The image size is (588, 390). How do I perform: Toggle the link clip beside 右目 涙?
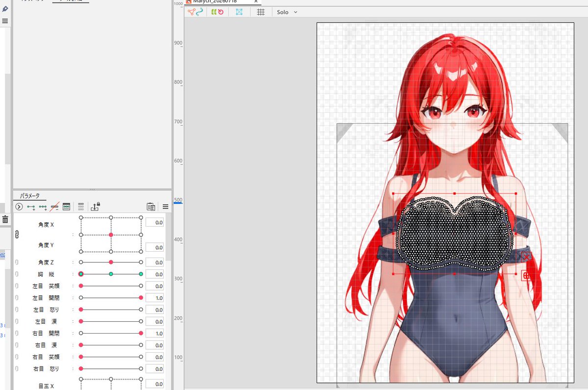17,345
